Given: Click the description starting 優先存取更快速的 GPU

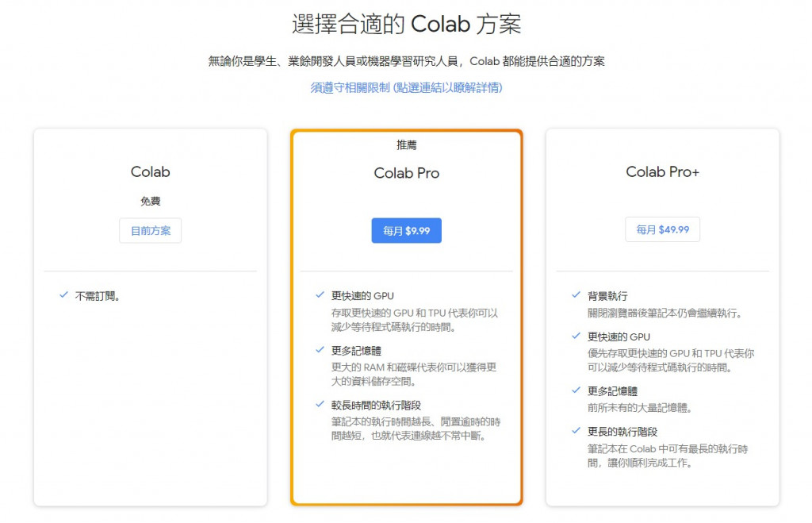Looking at the screenshot, I should click(671, 360).
